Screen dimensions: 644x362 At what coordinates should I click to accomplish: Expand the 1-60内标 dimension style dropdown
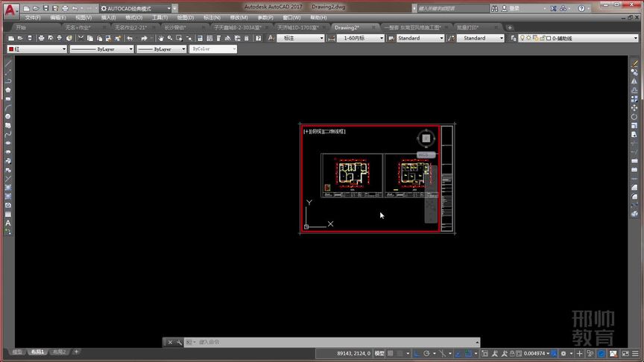pyautogui.click(x=360, y=38)
